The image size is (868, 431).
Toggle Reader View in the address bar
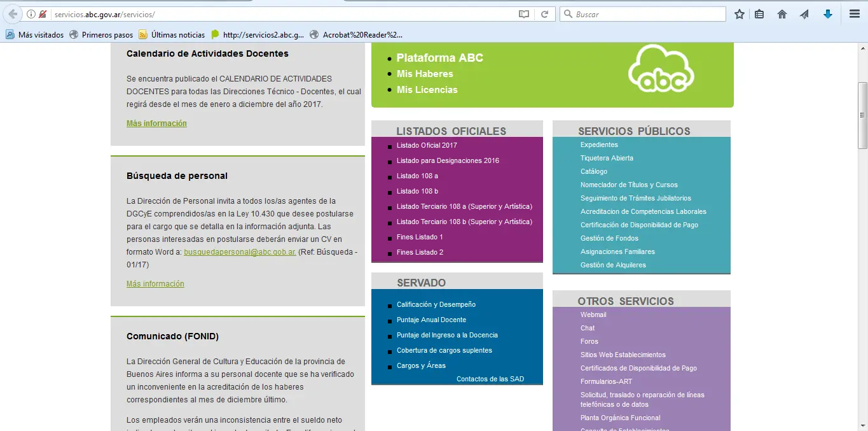coord(523,13)
